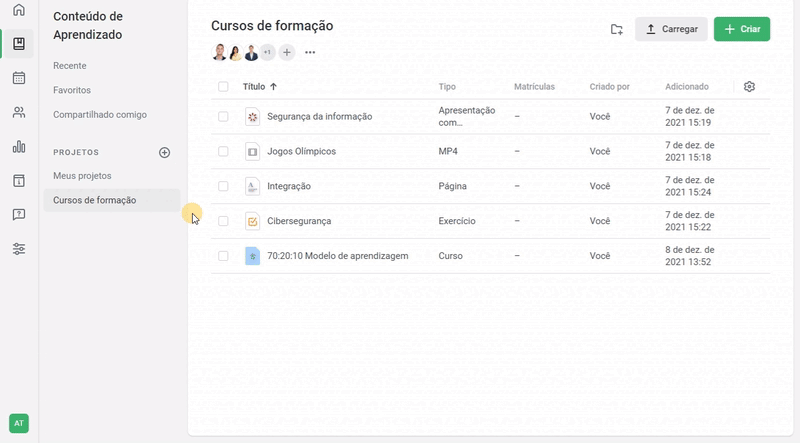Click the green Criar button
This screenshot has width=800, height=443.
pos(741,29)
